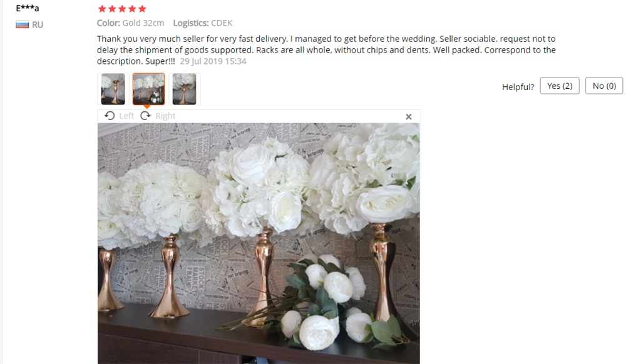Click the "Right" rotate label
Image resolution: width=626 pixels, height=364 pixels.
click(x=165, y=116)
